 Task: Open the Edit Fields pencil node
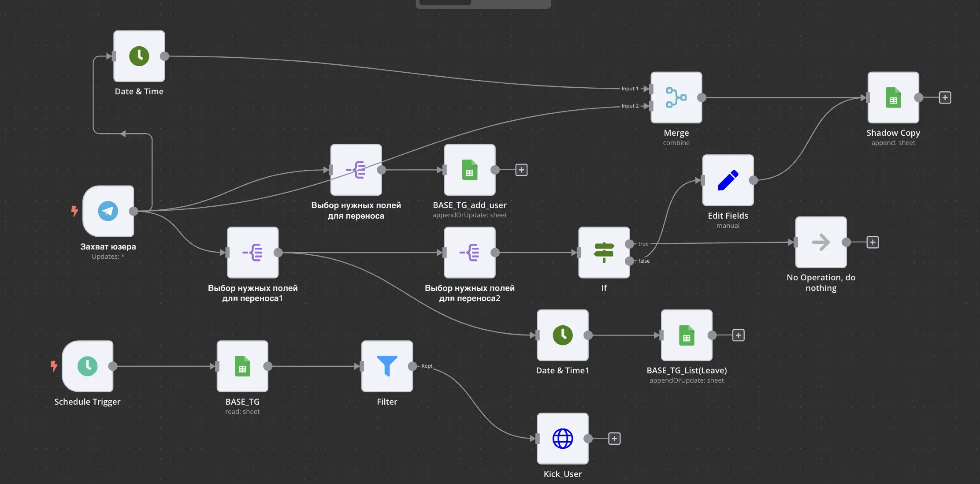click(x=728, y=180)
